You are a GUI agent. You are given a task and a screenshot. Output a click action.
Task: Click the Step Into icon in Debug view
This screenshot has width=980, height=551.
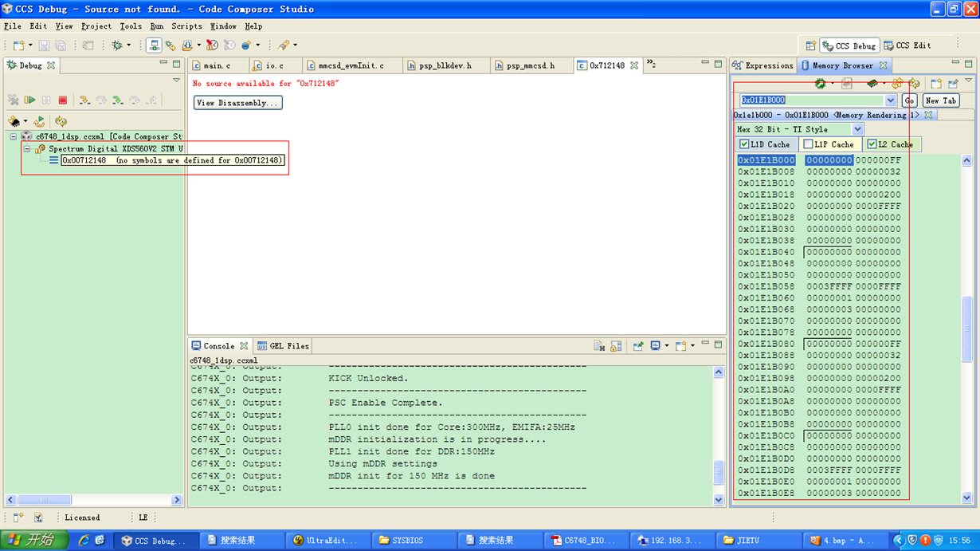(84, 100)
